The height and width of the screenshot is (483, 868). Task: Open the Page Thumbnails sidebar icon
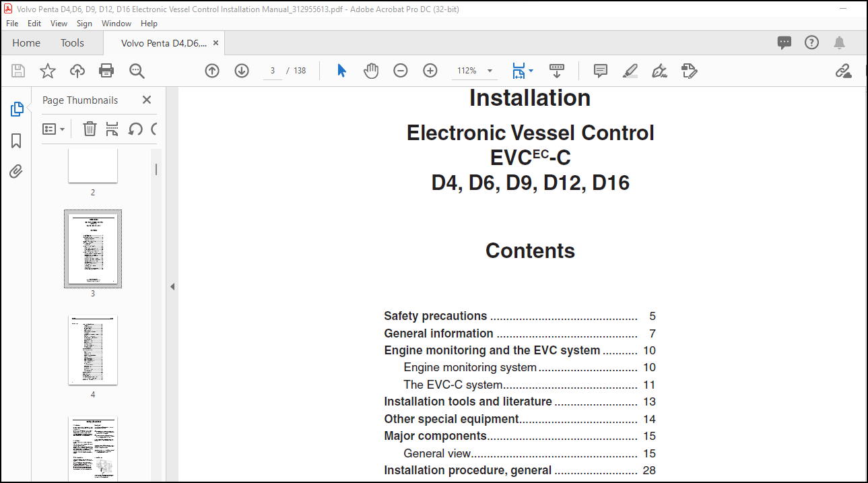[17, 109]
